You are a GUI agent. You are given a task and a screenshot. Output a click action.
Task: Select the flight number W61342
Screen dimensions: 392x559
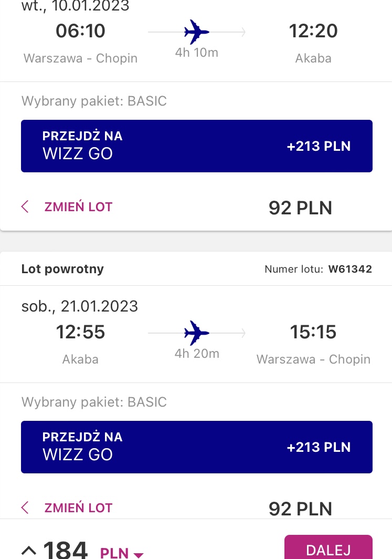point(350,269)
